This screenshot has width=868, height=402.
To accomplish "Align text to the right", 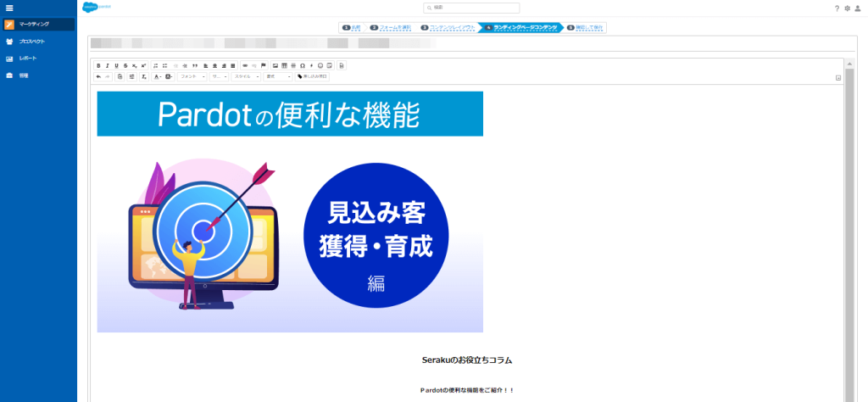I will pos(224,66).
